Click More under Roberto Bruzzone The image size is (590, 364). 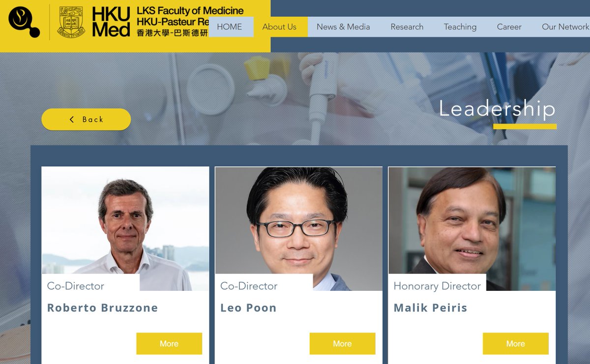(169, 343)
